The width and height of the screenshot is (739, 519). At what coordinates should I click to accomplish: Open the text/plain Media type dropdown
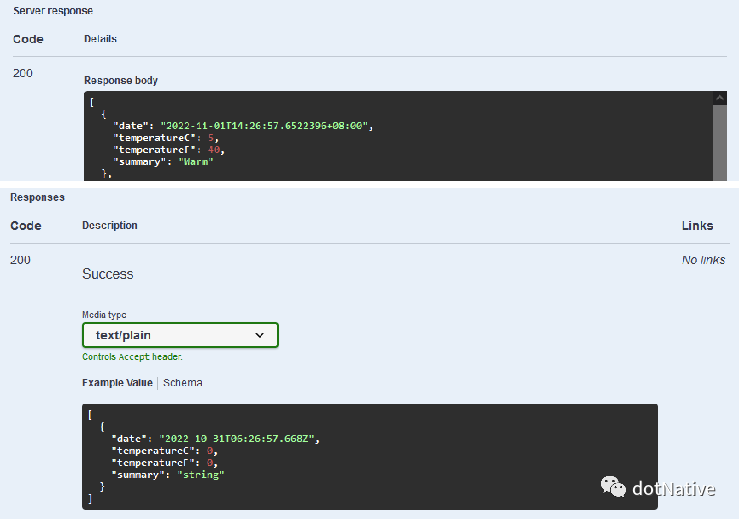click(x=179, y=335)
